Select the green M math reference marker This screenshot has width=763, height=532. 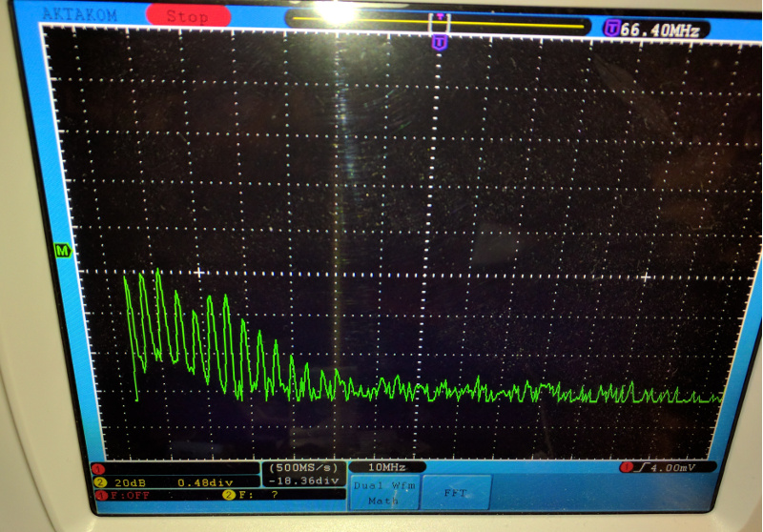coord(63,251)
